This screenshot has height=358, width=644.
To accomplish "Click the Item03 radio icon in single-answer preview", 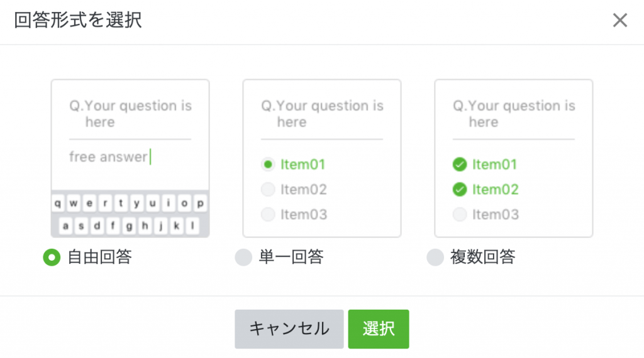I will point(268,214).
